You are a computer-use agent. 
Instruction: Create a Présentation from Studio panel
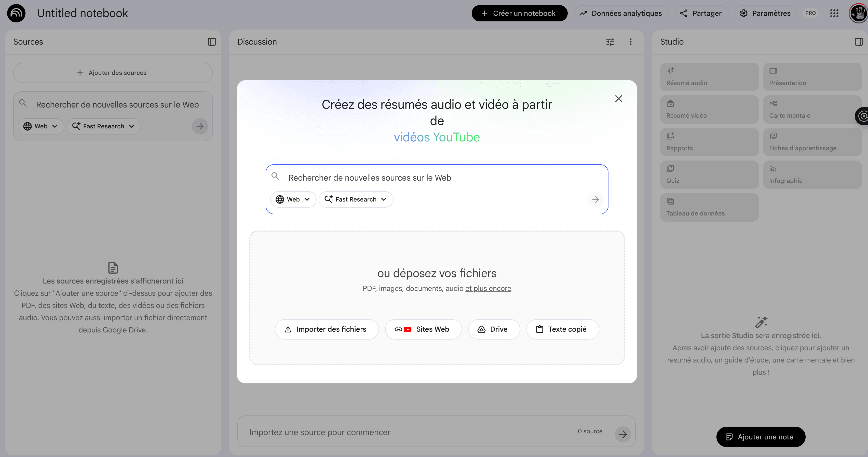[x=812, y=76]
